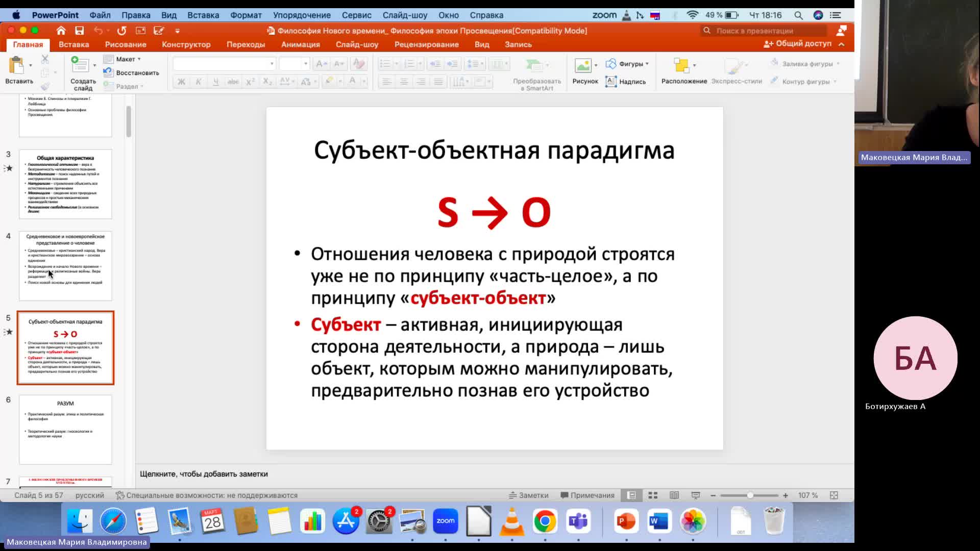Click Преобразовать в SmartArt button
The height and width of the screenshot is (551, 980).
click(x=537, y=74)
